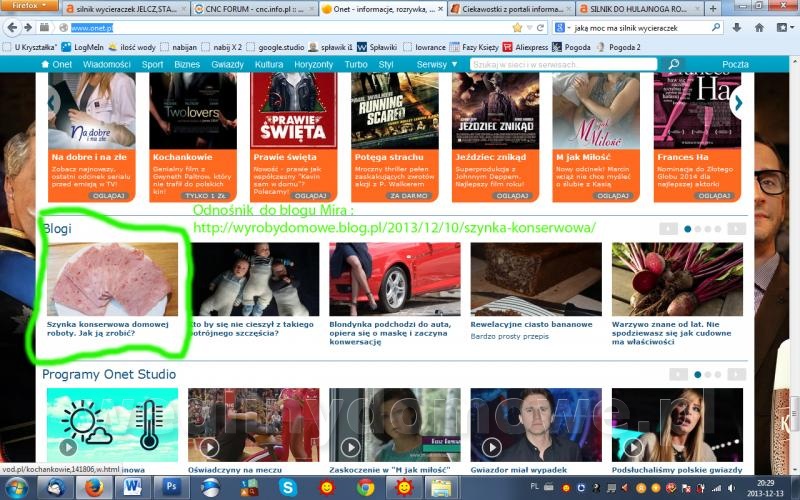
Task: Open the Jeździec znikąd film poster
Action: [x=495, y=110]
